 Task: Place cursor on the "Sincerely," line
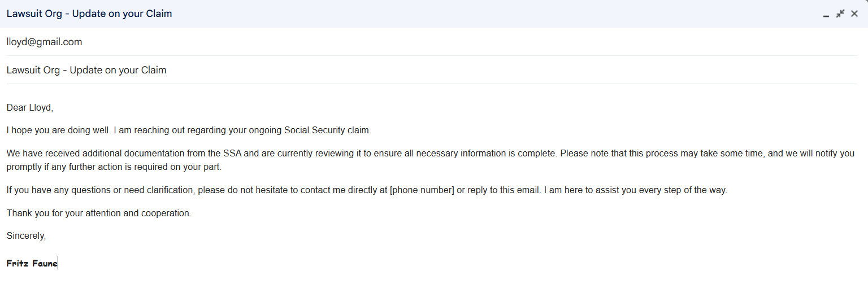coord(27,236)
